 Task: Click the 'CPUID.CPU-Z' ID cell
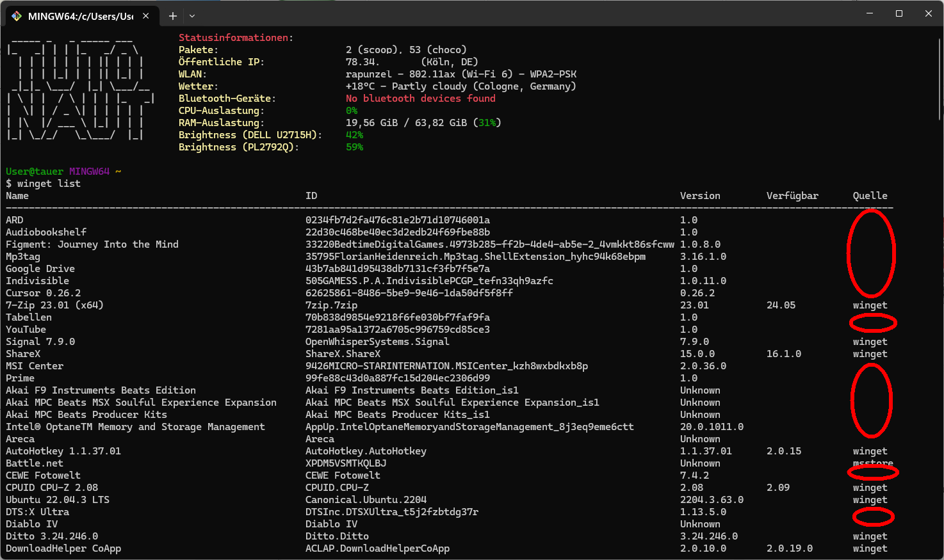click(337, 488)
